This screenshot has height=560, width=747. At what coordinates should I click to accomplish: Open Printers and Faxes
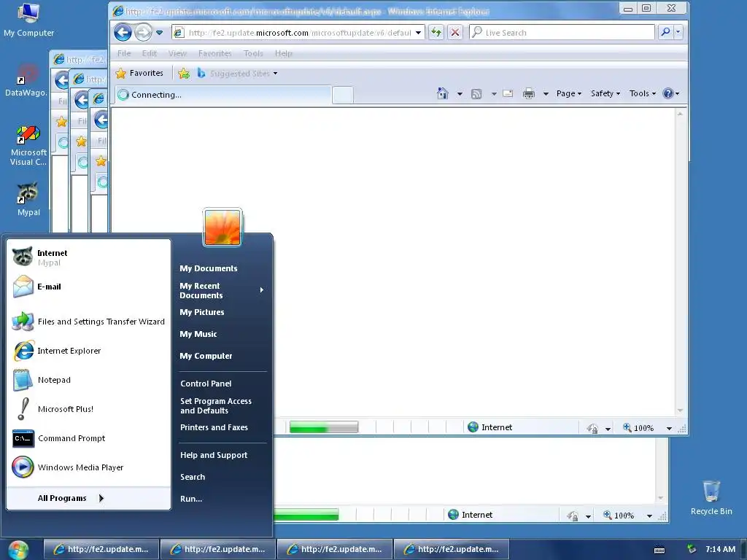[214, 427]
